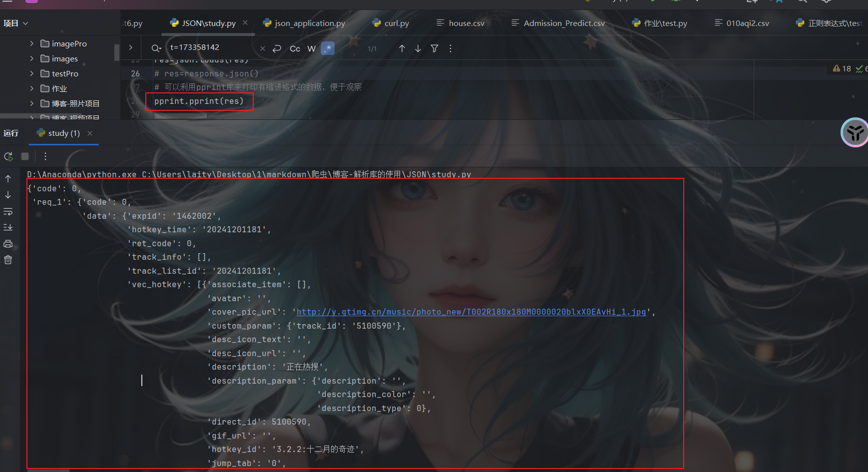This screenshot has width=868, height=472.
Task: Print the console output
Action: pos(8,244)
